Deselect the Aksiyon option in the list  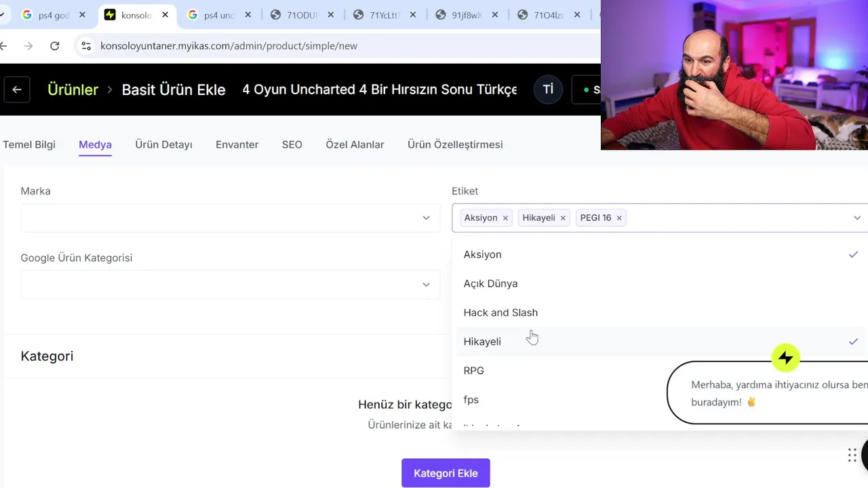coord(660,254)
